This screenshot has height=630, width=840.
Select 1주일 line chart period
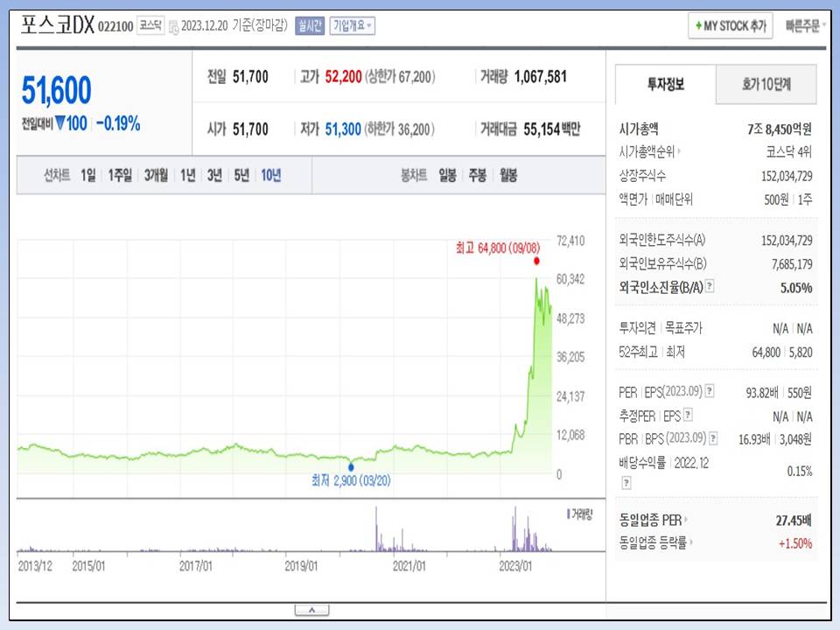click(x=120, y=175)
